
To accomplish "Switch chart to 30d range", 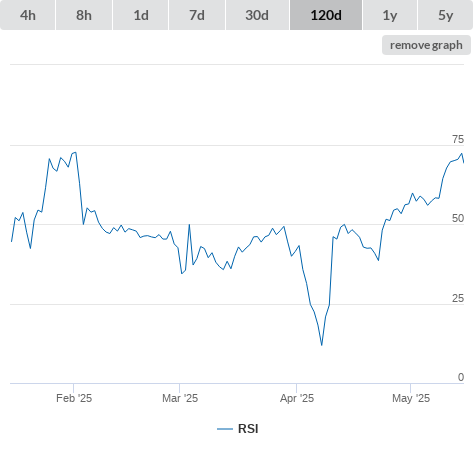I will click(x=257, y=15).
